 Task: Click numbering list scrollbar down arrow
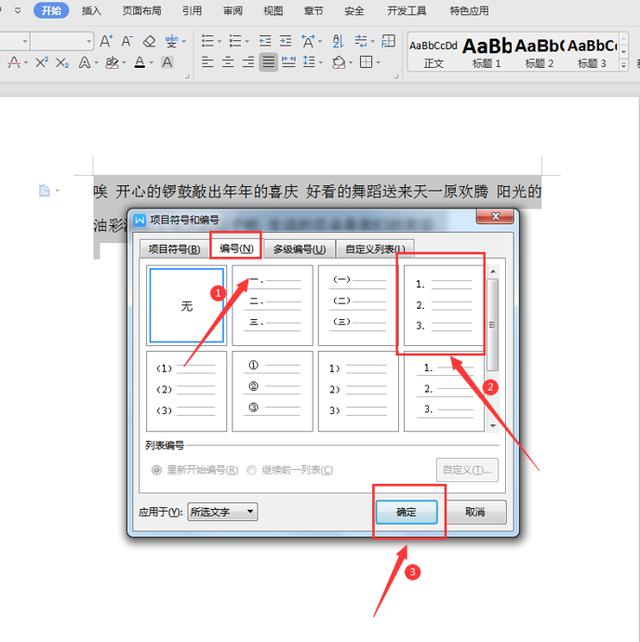pyautogui.click(x=493, y=426)
